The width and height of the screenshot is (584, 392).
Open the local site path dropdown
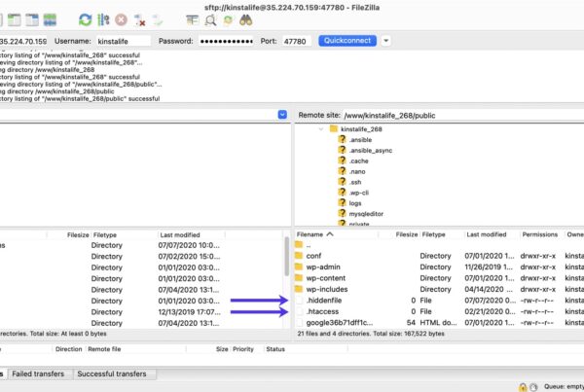[x=282, y=114]
